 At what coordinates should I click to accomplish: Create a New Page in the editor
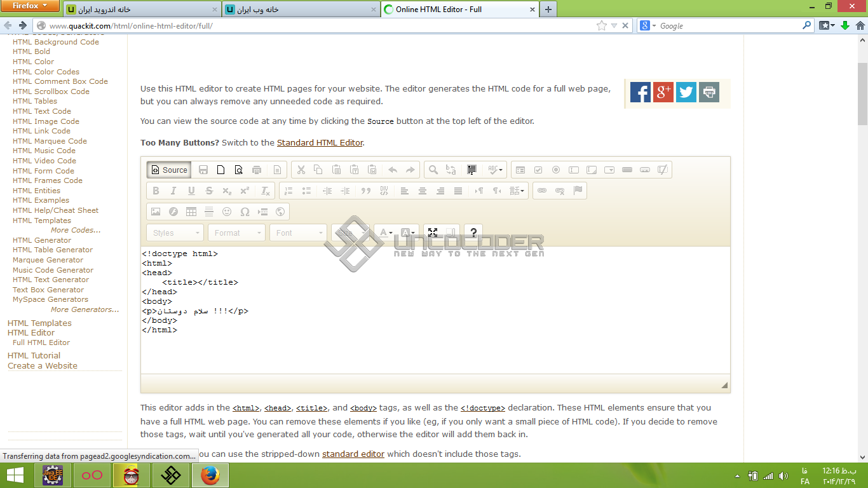coord(221,170)
